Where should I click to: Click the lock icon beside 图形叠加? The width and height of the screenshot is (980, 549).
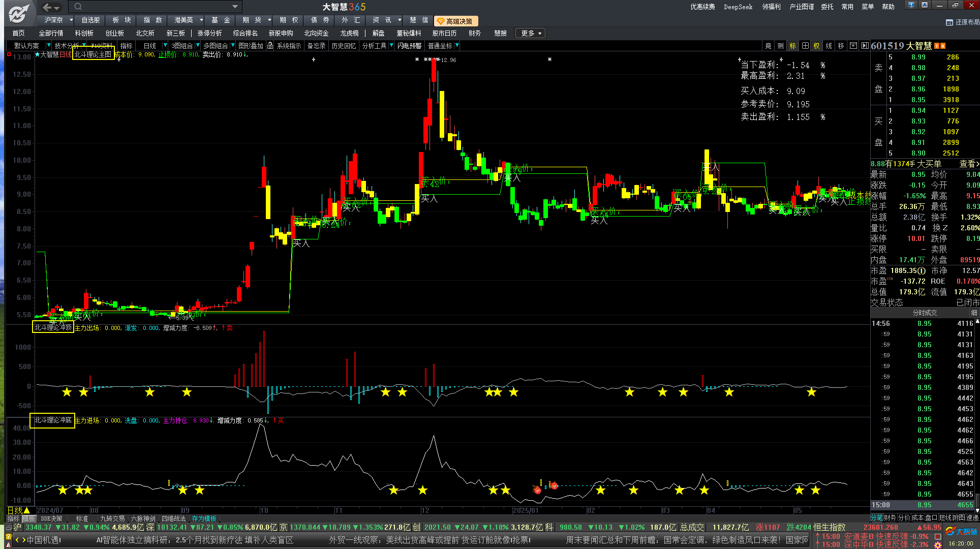pos(270,46)
